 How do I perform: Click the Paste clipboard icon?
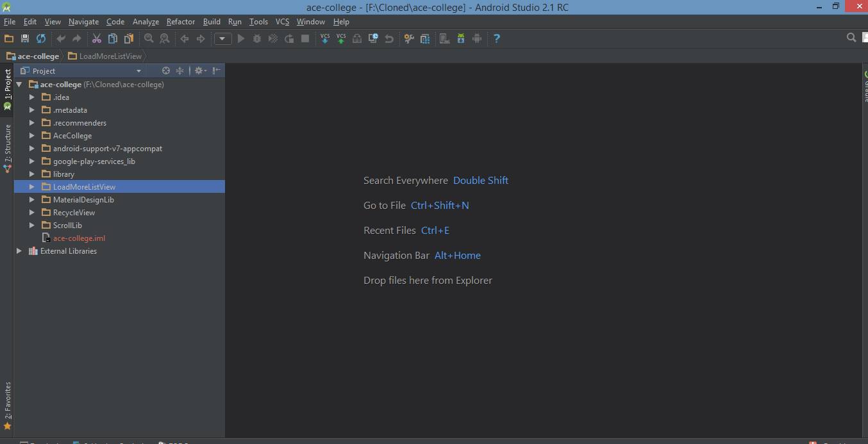click(129, 38)
